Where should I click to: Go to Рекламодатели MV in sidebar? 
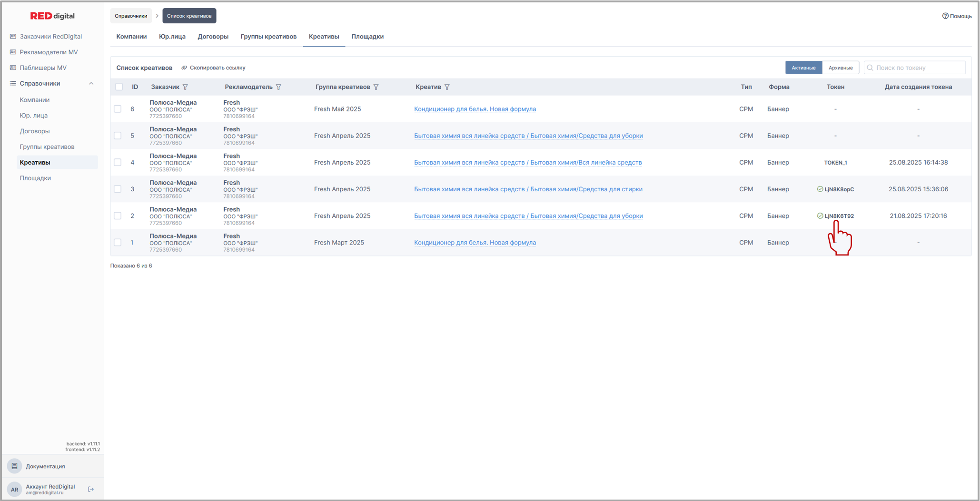click(x=49, y=52)
